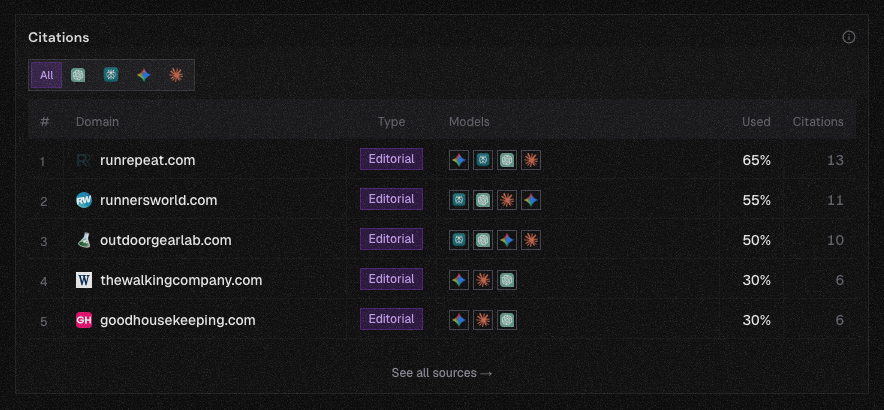
Task: Click Claude icon in the thewalkingcompany.com row
Action: 483,280
